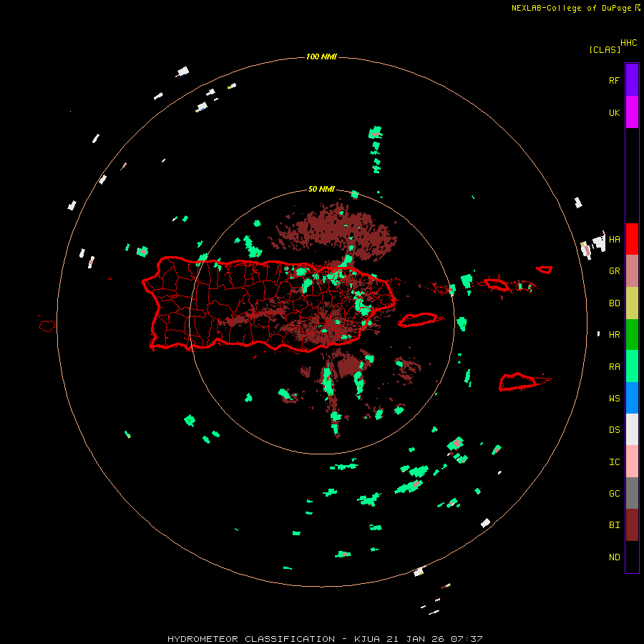Image resolution: width=644 pixels, height=644 pixels.
Task: Click the IC pink legend swatch
Action: click(x=632, y=462)
